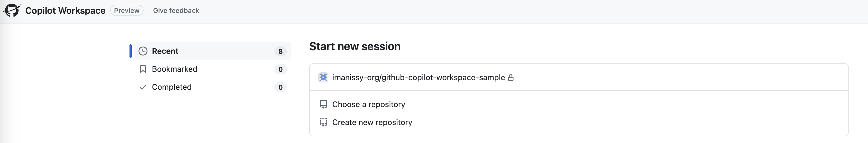Click the Copilot Workspace logo icon
The height and width of the screenshot is (143, 868).
coord(12,10)
